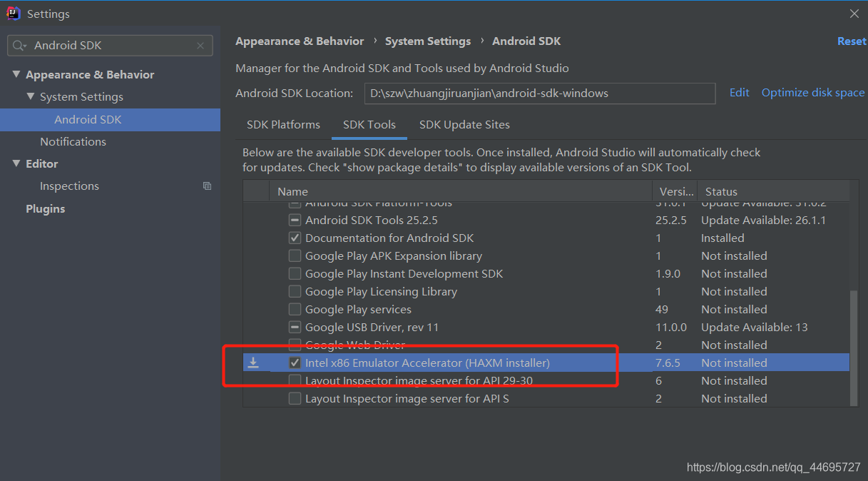Collapse the System Settings tree node

point(30,97)
